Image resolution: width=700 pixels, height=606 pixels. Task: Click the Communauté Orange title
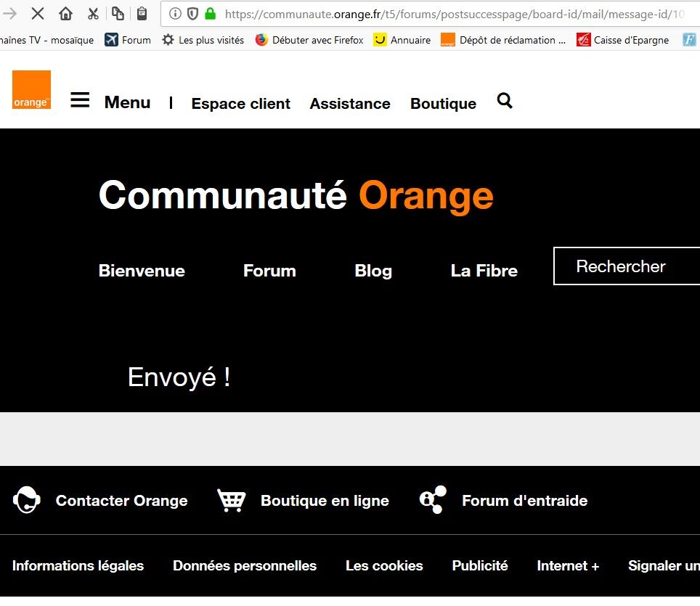coord(296,196)
